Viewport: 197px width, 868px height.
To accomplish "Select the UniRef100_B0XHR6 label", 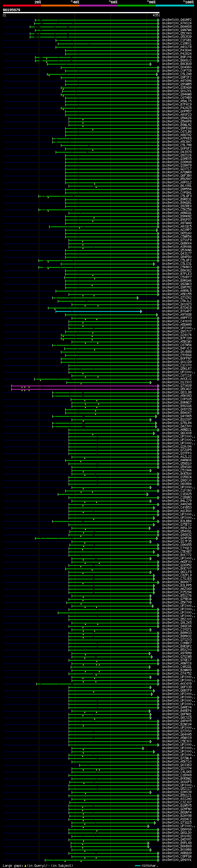I will [177, 850].
